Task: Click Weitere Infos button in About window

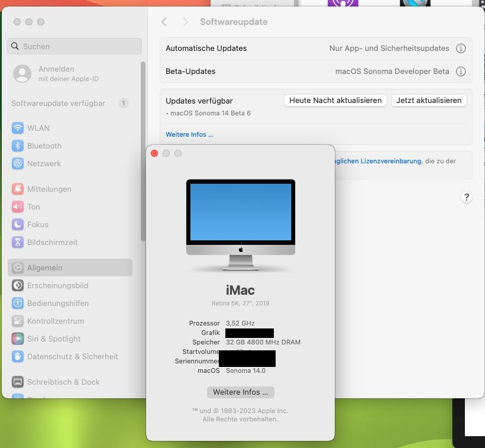Action: 241,392
